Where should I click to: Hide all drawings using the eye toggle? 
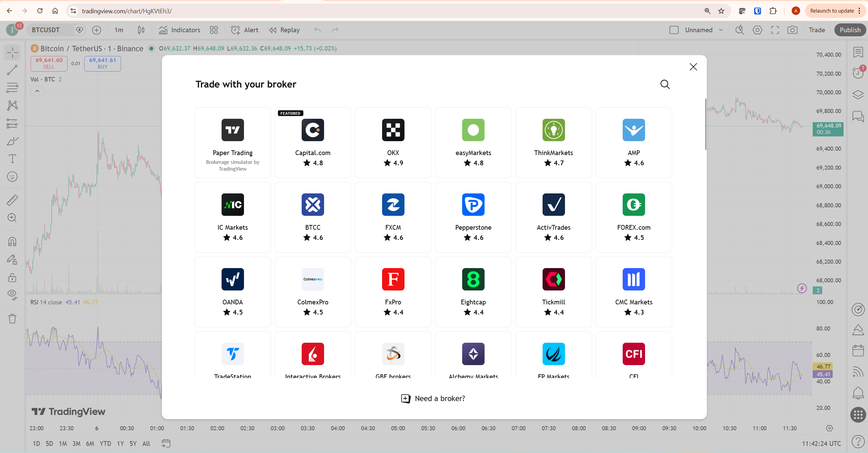coord(12,295)
